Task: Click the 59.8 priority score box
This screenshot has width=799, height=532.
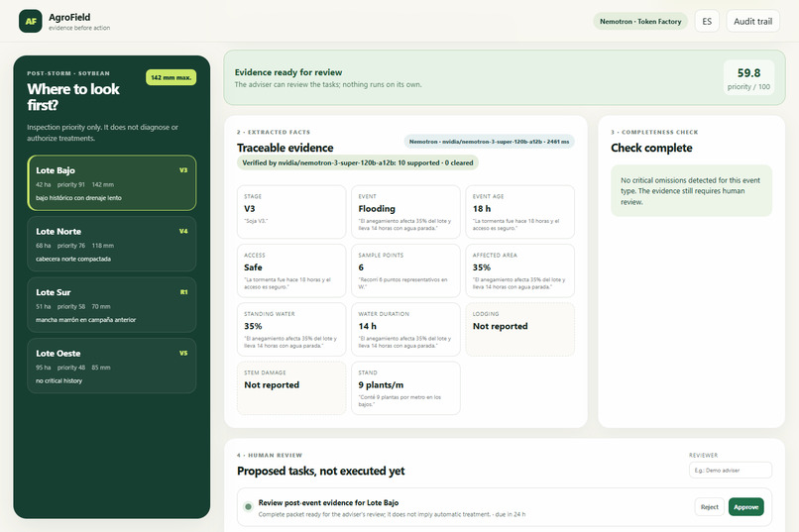Action: (748, 78)
